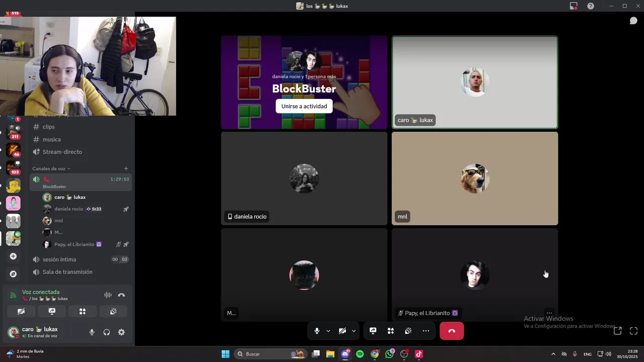
Task: Open Spotify from the taskbar
Action: 360,354
